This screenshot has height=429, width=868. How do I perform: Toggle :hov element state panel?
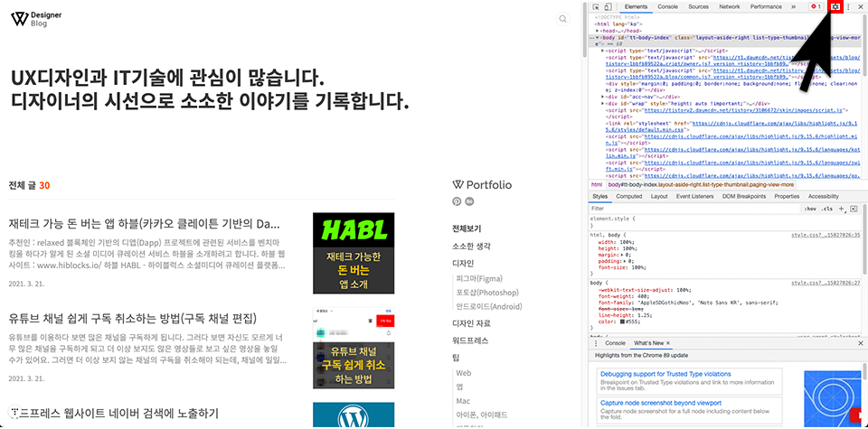point(810,209)
